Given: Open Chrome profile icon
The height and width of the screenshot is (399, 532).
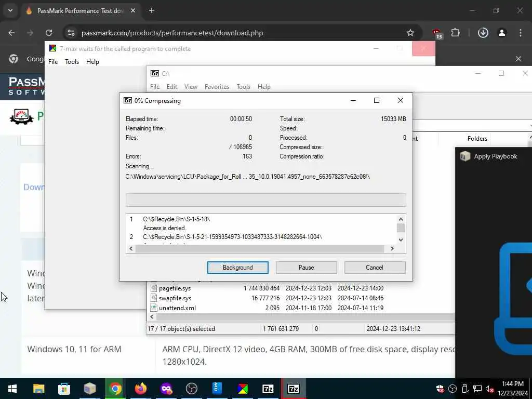Looking at the screenshot, I should pyautogui.click(x=502, y=33).
